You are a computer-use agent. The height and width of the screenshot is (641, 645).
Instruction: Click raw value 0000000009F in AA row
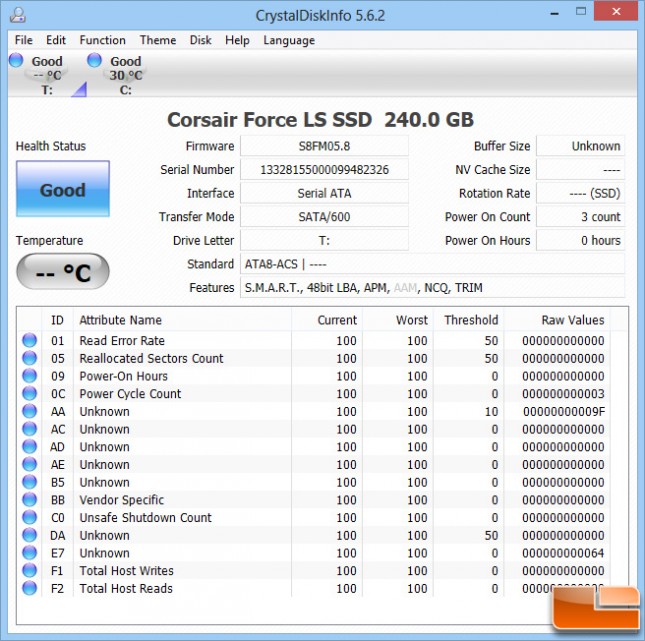coord(564,411)
